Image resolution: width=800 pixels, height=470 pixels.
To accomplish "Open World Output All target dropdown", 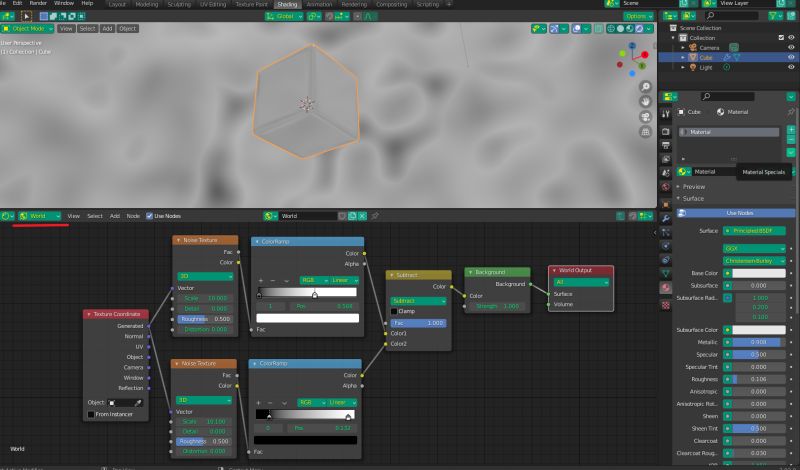I will tap(581, 282).
